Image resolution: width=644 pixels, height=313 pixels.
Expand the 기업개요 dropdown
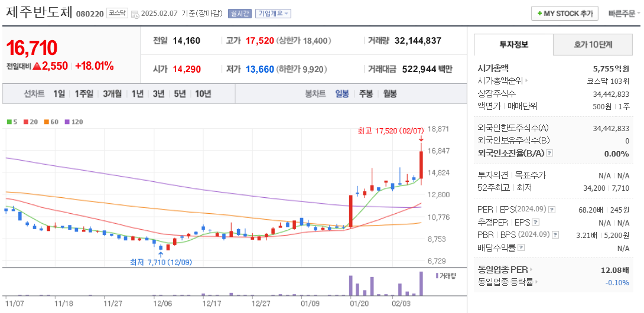coord(273,14)
